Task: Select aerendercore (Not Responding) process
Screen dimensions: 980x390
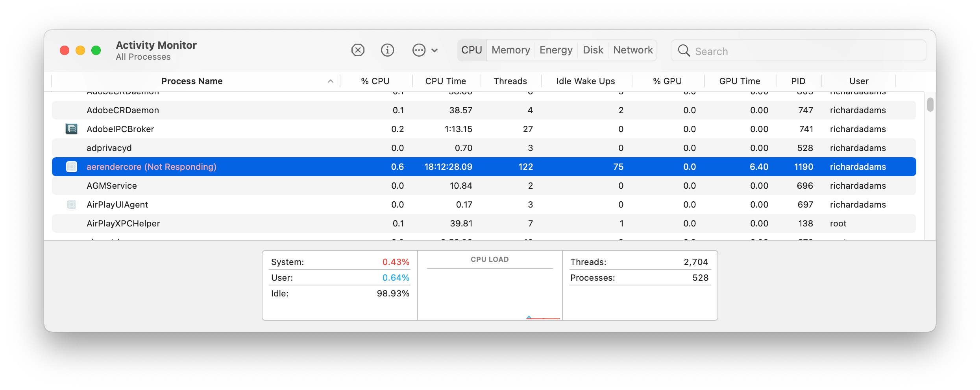Action: pos(484,167)
